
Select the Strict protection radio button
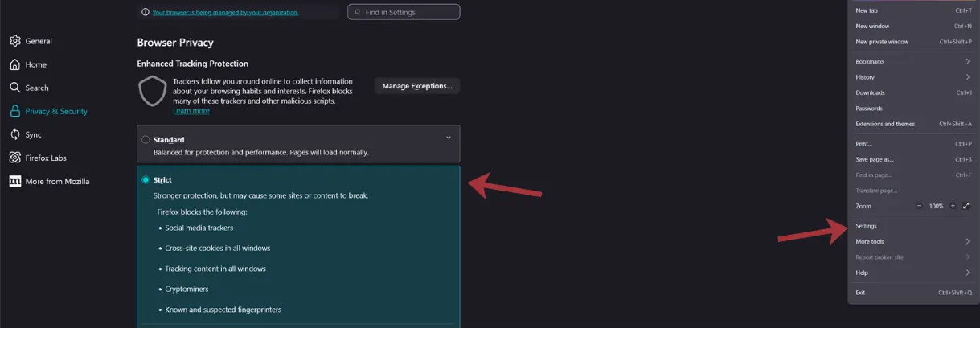pos(146,180)
